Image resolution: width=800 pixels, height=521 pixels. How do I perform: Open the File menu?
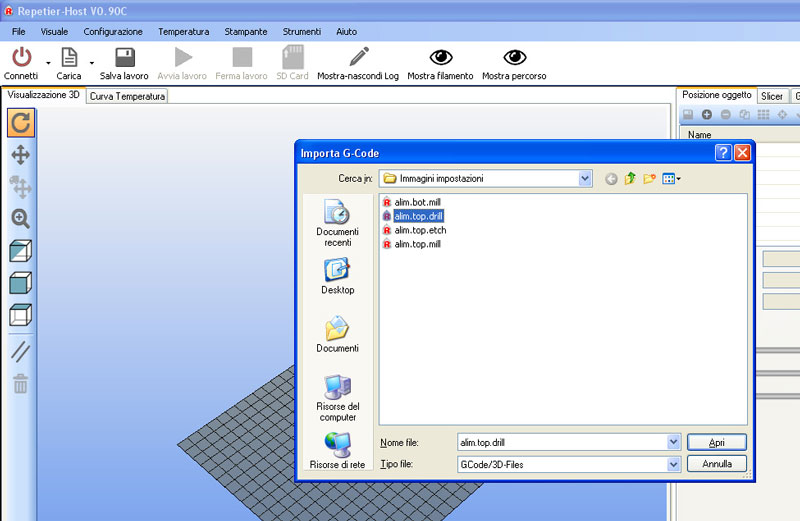[x=18, y=32]
